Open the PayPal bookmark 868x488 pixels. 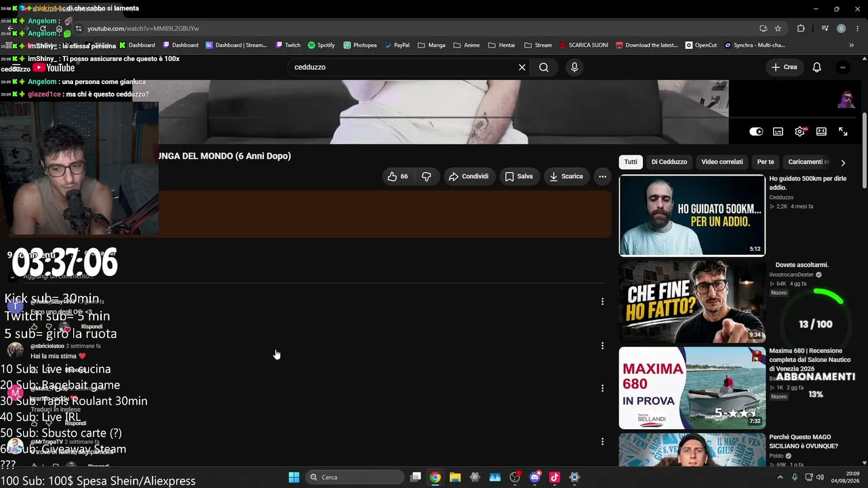pyautogui.click(x=397, y=45)
